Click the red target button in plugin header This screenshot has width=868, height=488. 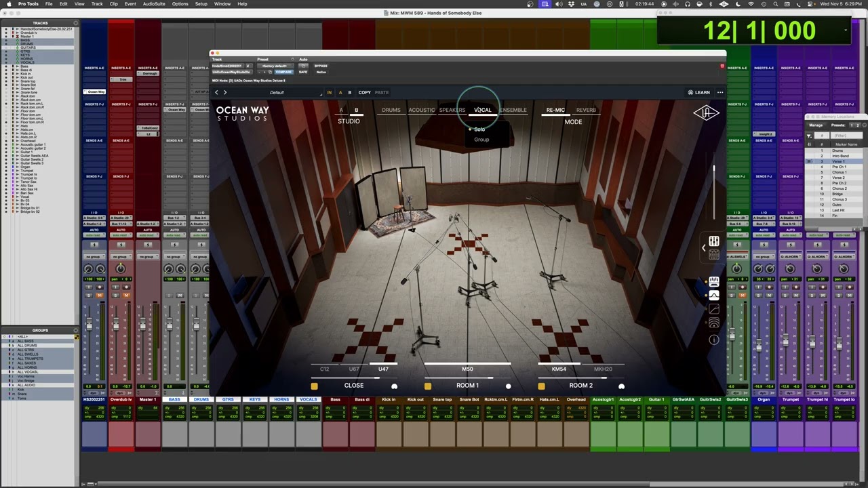click(x=722, y=66)
